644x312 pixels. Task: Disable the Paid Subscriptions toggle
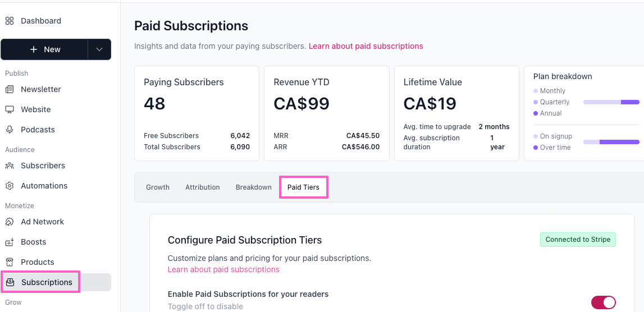603,302
